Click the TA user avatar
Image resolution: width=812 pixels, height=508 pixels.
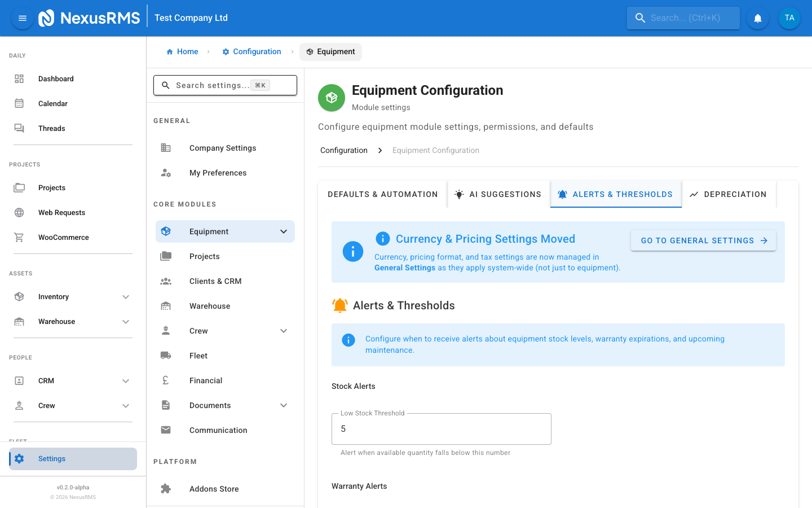[x=789, y=17]
